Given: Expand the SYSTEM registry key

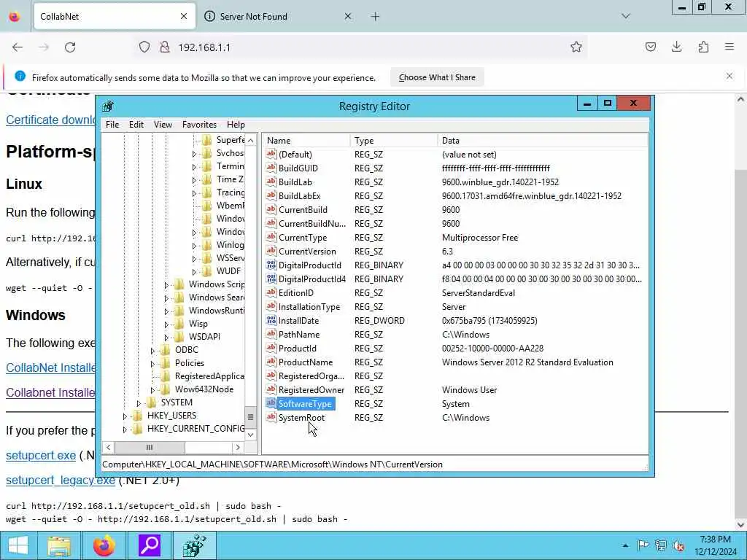Looking at the screenshot, I should point(139,402).
